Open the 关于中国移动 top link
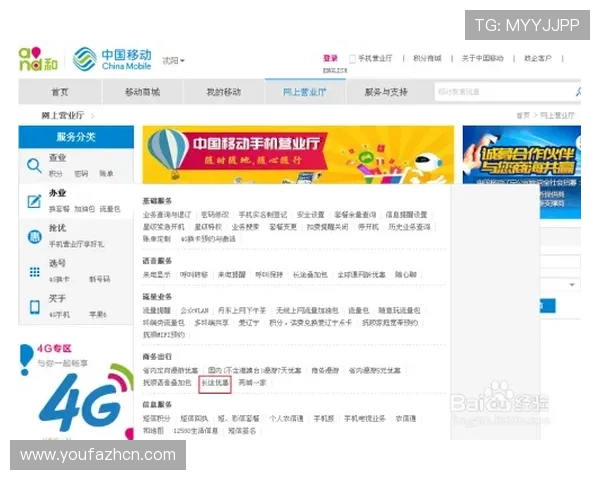This screenshot has height=480, width=600. click(482, 58)
